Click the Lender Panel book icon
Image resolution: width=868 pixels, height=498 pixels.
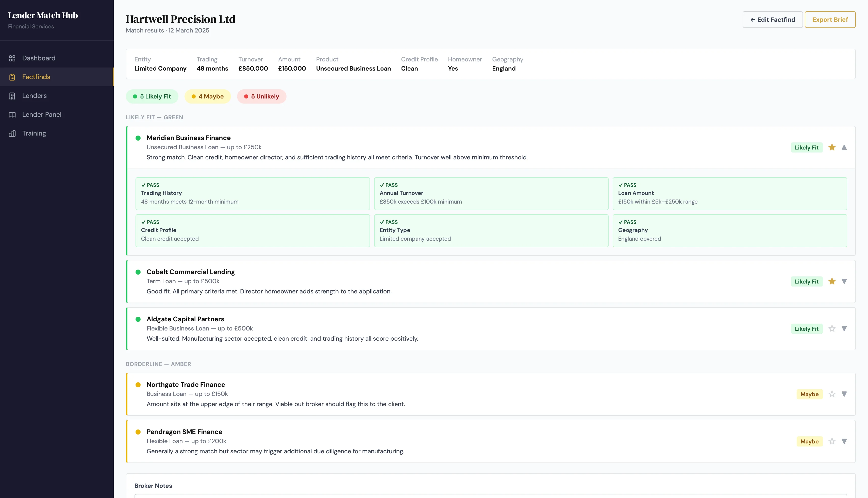(x=12, y=114)
